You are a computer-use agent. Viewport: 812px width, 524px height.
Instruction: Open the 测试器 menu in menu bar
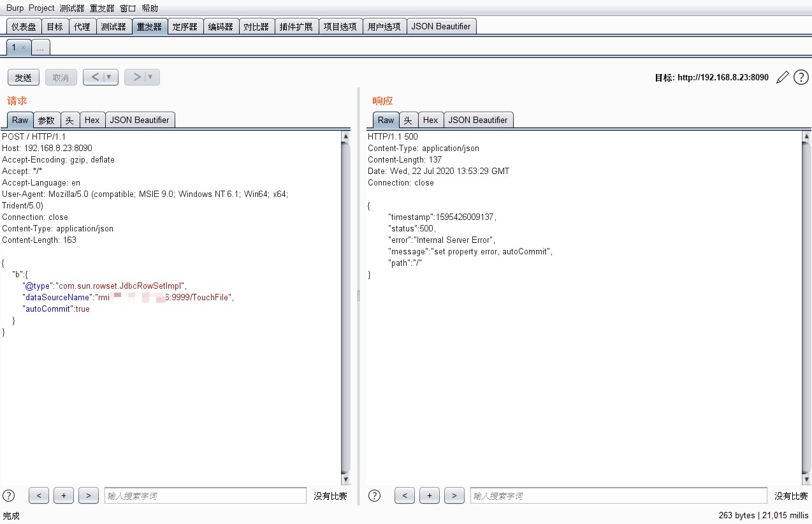coord(72,8)
